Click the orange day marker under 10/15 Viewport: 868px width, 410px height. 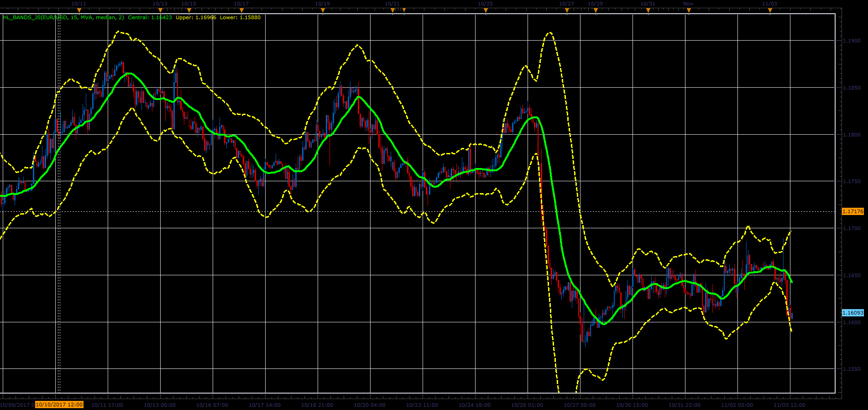(x=189, y=10)
